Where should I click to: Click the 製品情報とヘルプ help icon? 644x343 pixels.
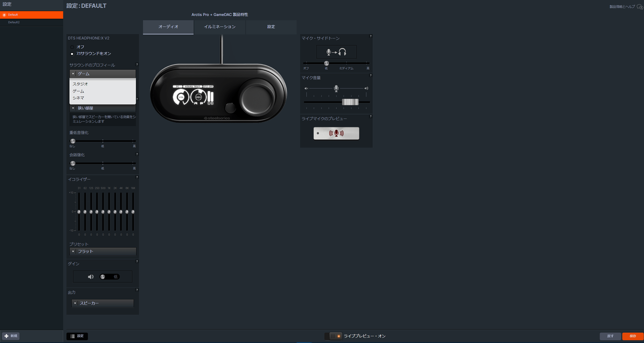coord(640,6)
